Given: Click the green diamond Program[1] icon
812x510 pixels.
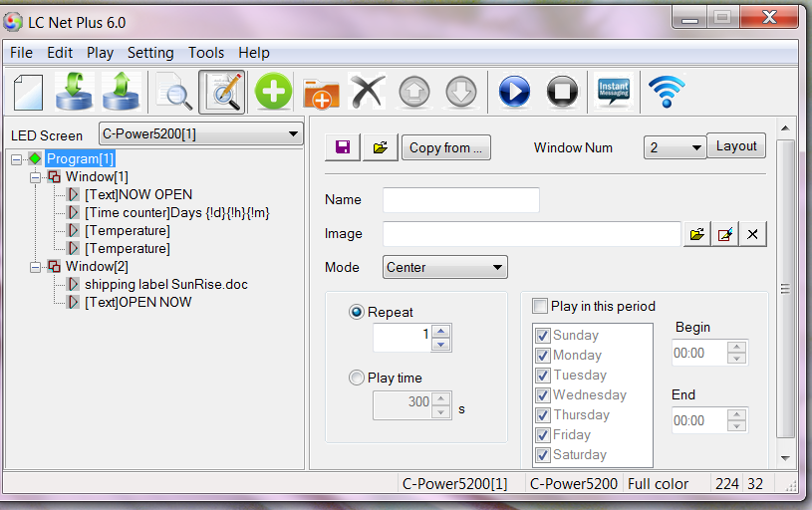Looking at the screenshot, I should [x=35, y=158].
